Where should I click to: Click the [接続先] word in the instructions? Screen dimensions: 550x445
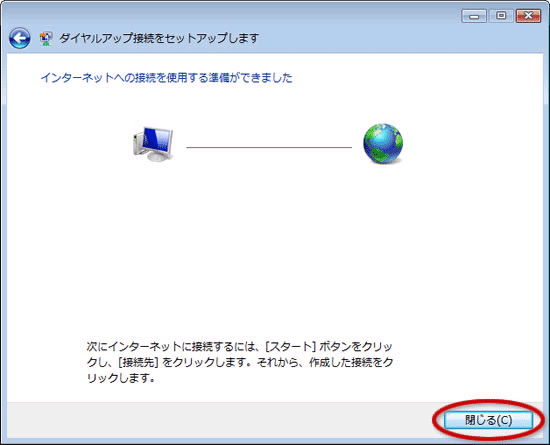138,362
